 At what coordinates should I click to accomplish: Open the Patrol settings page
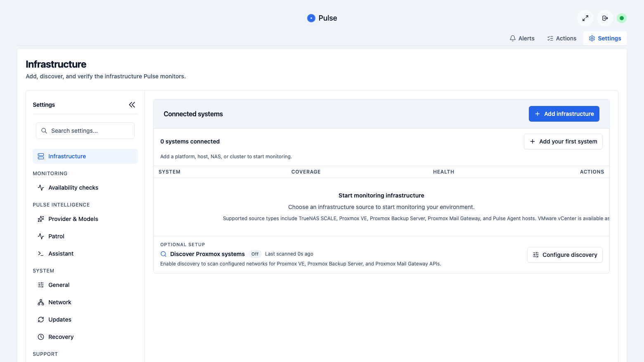[85, 236]
